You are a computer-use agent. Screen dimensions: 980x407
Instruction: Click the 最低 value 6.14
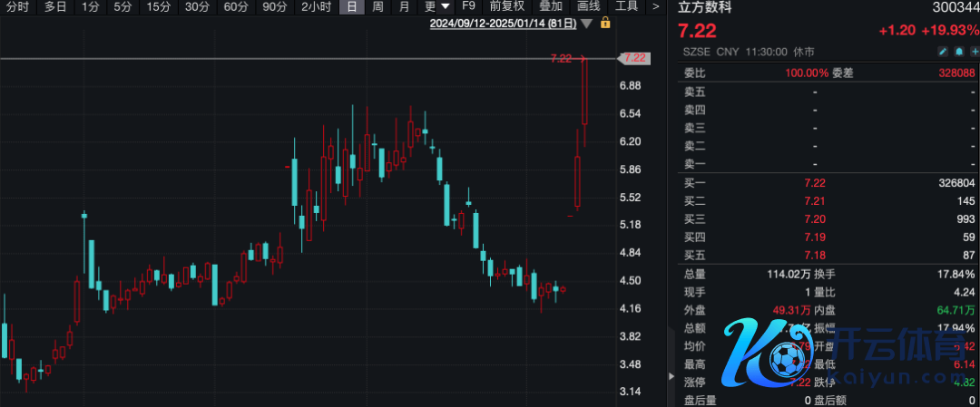coord(965,363)
